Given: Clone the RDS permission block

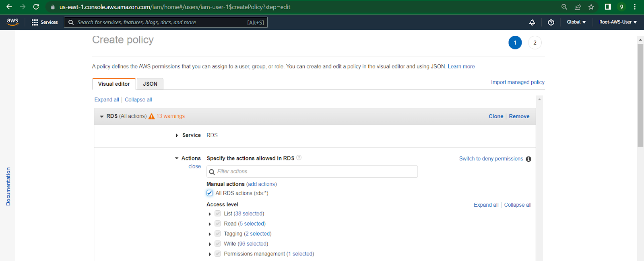Looking at the screenshot, I should coord(496,116).
